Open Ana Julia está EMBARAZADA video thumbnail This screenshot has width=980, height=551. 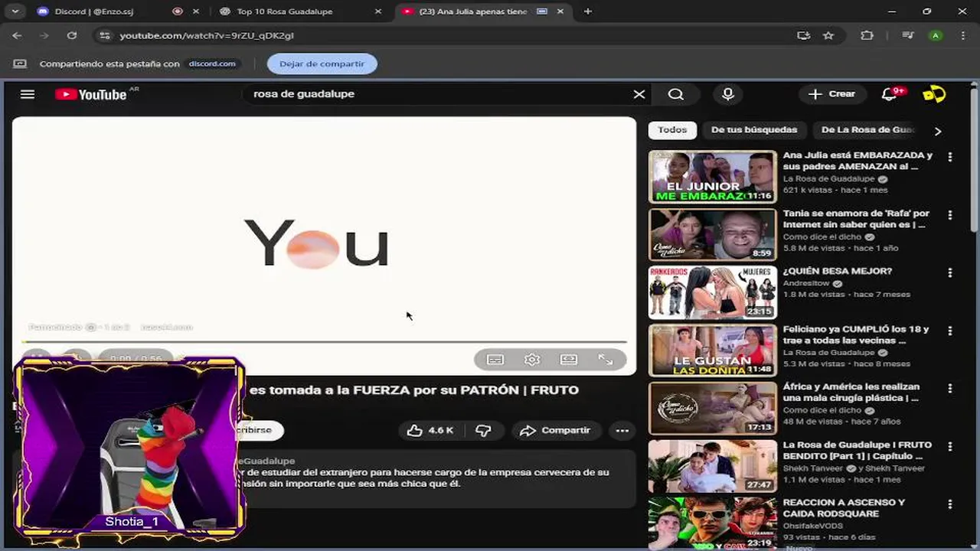point(713,177)
